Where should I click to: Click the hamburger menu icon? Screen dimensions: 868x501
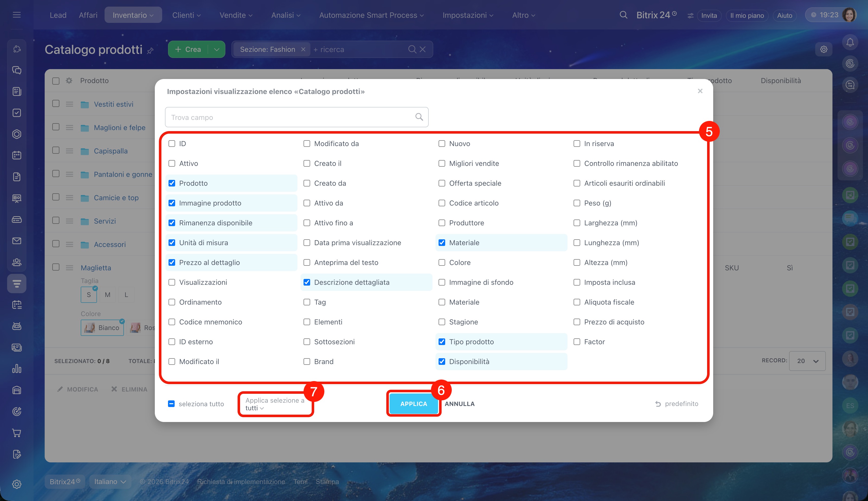click(x=16, y=15)
